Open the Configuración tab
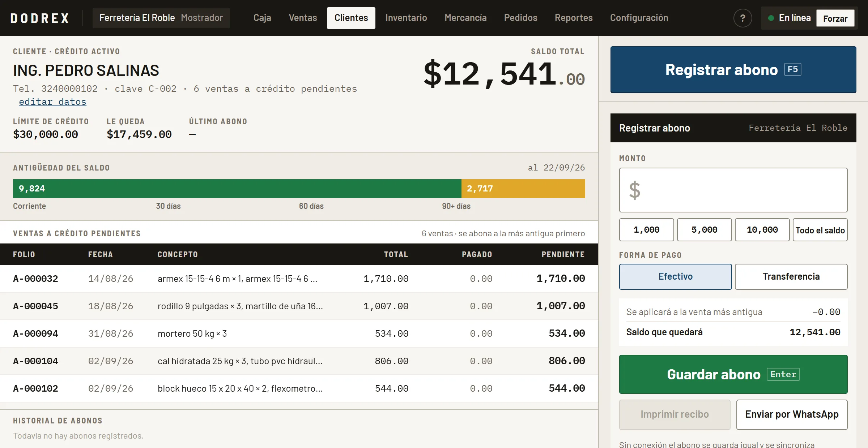 point(639,18)
